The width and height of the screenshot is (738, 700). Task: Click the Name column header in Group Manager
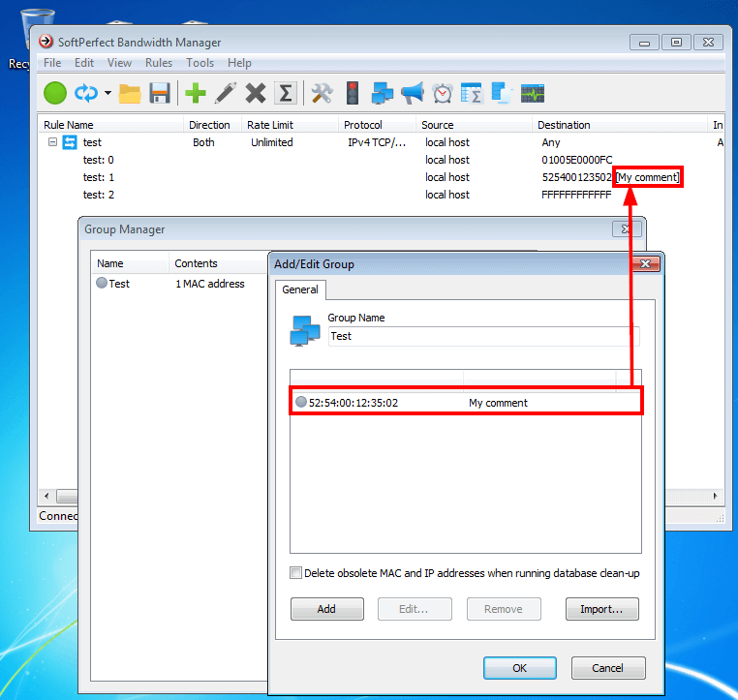[x=131, y=263]
